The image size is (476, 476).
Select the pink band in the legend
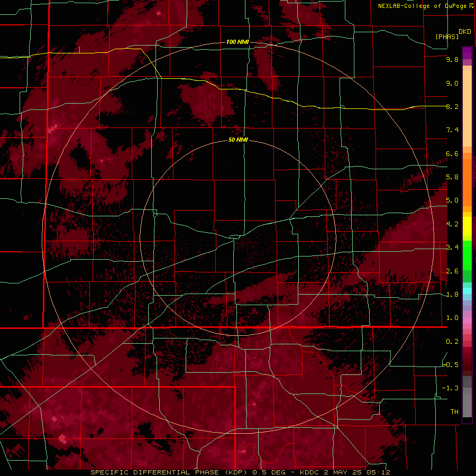point(467,321)
